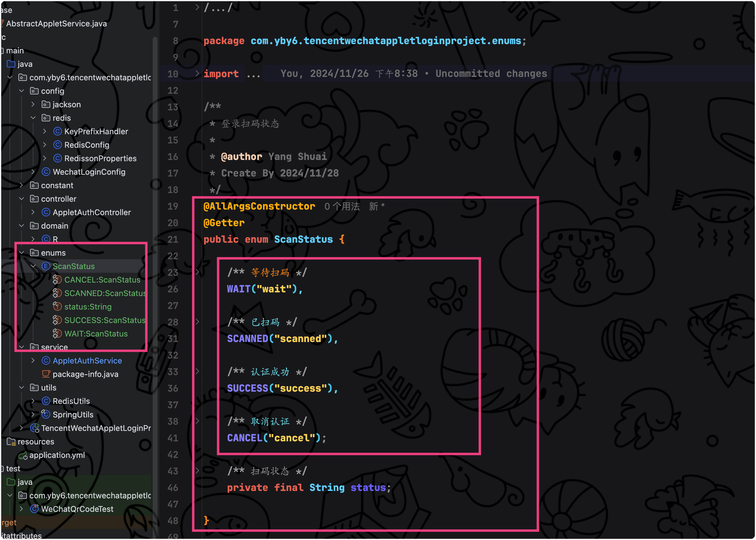Screen dimensions: 756x540
Task: Click the WeChatQrCodeTest class icon
Action: click(34, 509)
